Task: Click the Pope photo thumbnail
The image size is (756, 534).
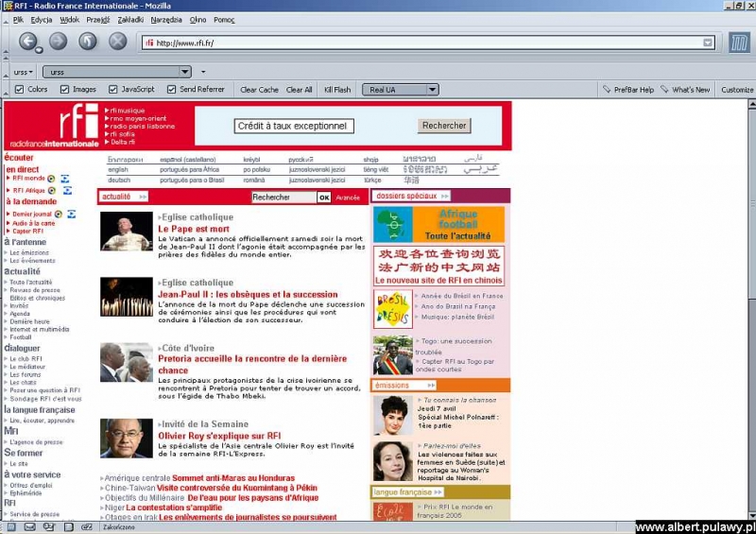Action: click(x=127, y=232)
